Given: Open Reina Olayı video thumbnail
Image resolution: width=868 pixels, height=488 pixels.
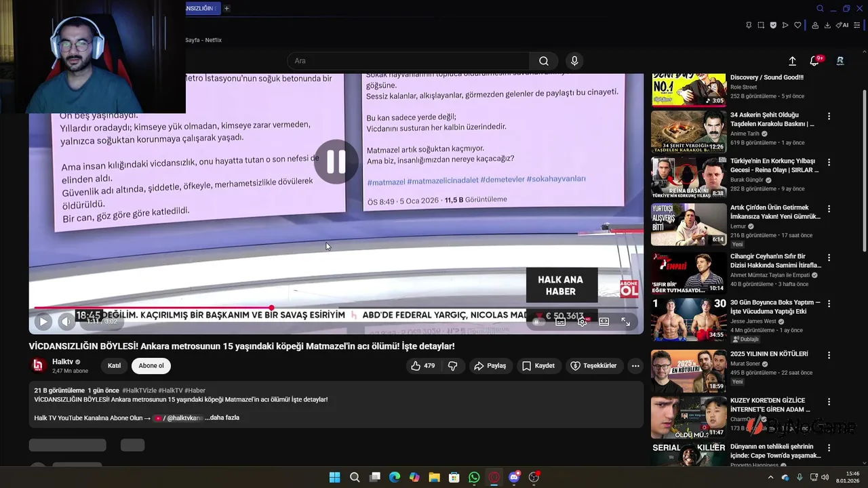Looking at the screenshot, I should pyautogui.click(x=688, y=178).
